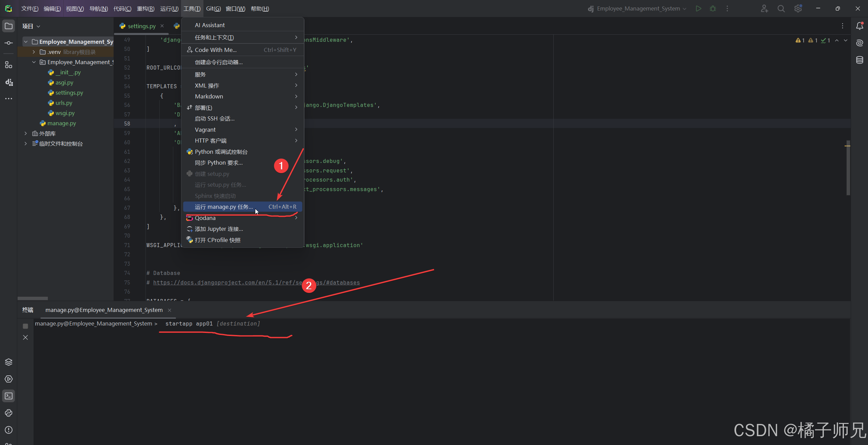This screenshot has height=445, width=868.
Task: Open the 项目 view dropdown
Action: pos(31,26)
